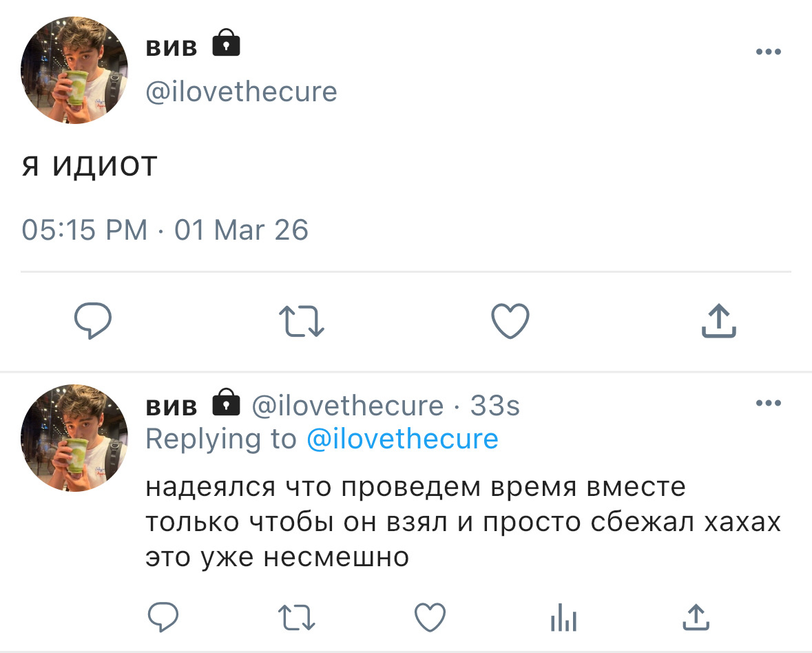Screen dimensions: 812x653
Task: Open three-dot menu on main tweet
Action: (x=769, y=51)
